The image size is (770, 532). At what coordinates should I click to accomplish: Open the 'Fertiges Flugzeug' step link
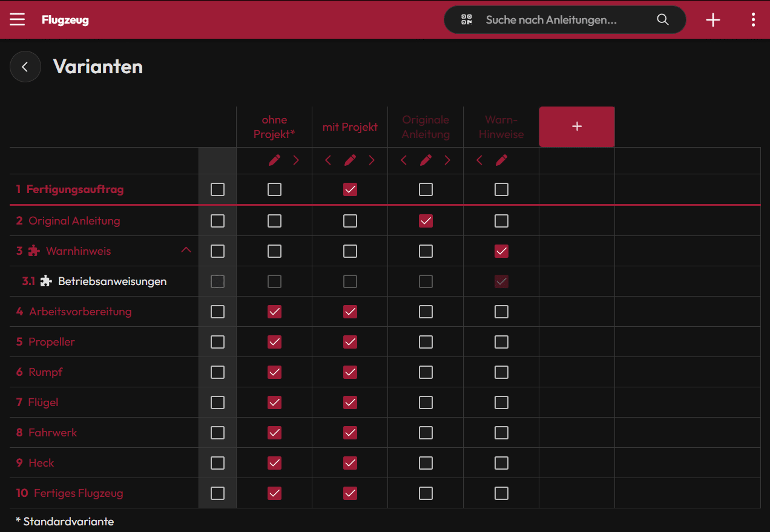pos(78,493)
